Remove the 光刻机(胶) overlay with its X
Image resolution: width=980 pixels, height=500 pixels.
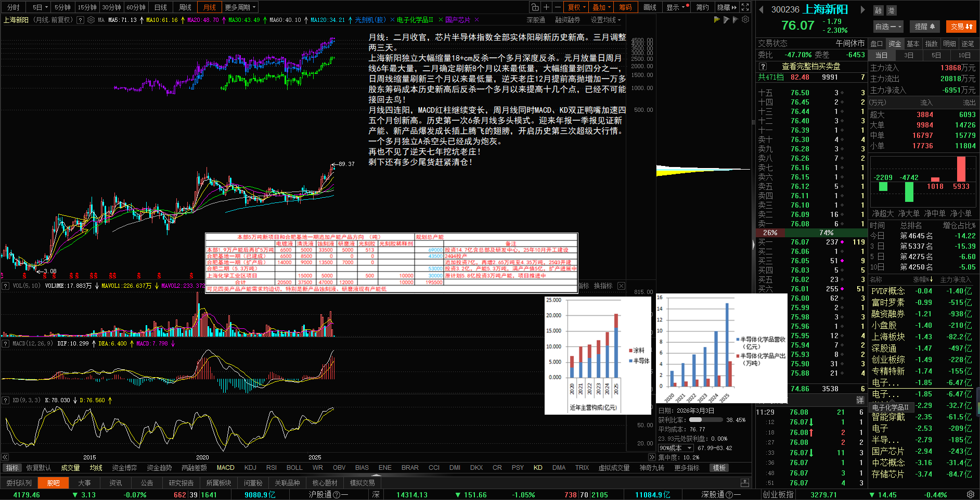[x=392, y=20]
